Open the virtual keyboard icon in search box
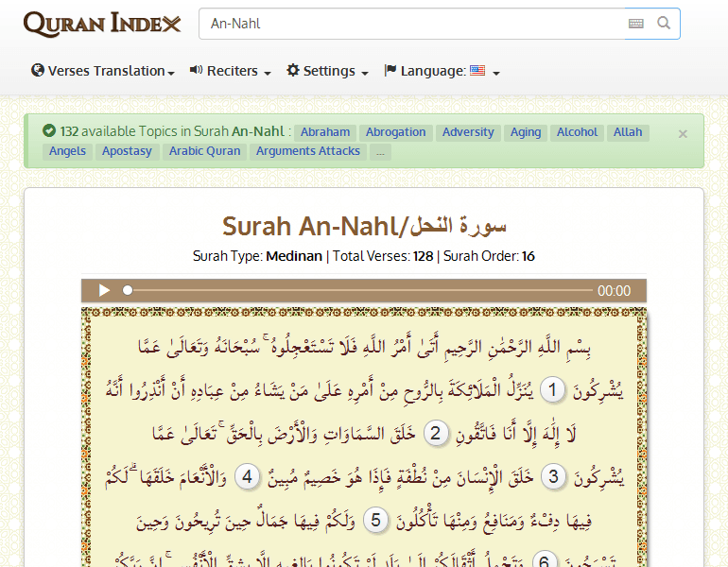Viewport: 728px width, 567px height. (x=635, y=24)
